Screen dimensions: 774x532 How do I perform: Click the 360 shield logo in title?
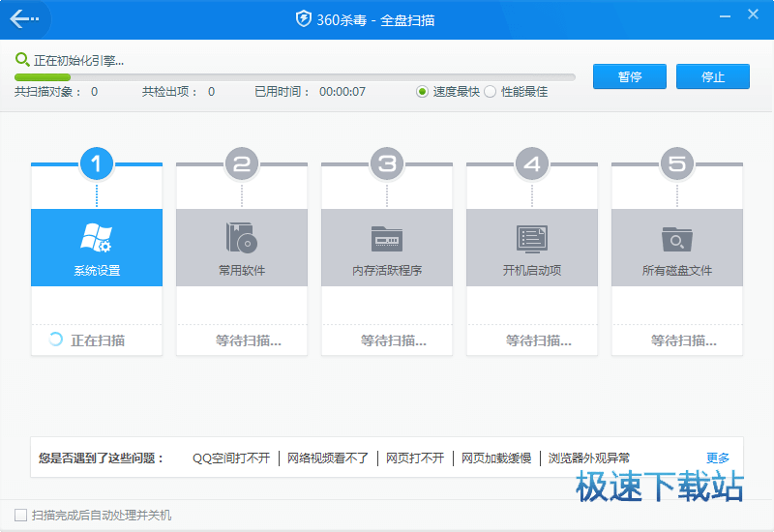coord(304,19)
